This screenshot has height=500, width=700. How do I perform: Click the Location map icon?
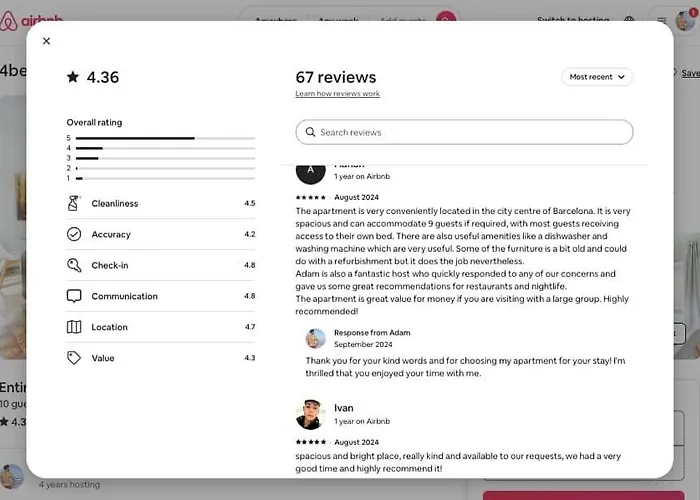74,327
